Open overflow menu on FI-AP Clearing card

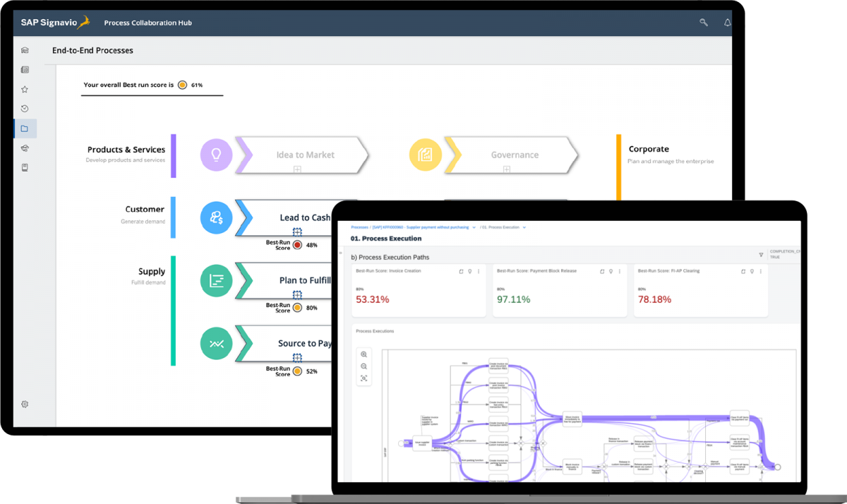[x=761, y=270]
